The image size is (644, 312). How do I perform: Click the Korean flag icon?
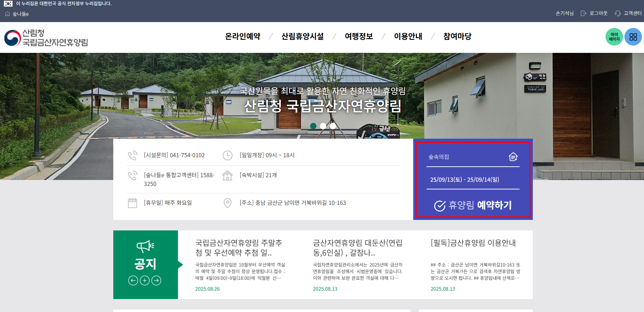pos(8,4)
